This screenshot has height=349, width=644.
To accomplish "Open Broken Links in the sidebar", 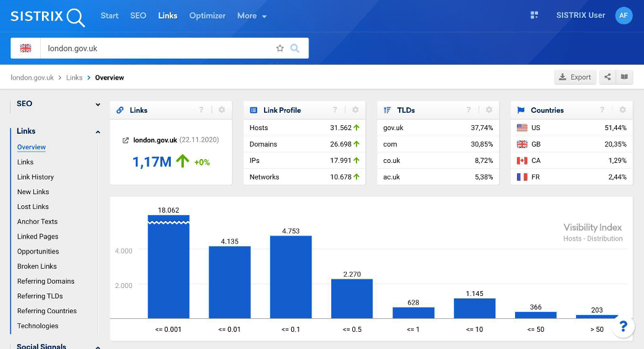I will [37, 266].
